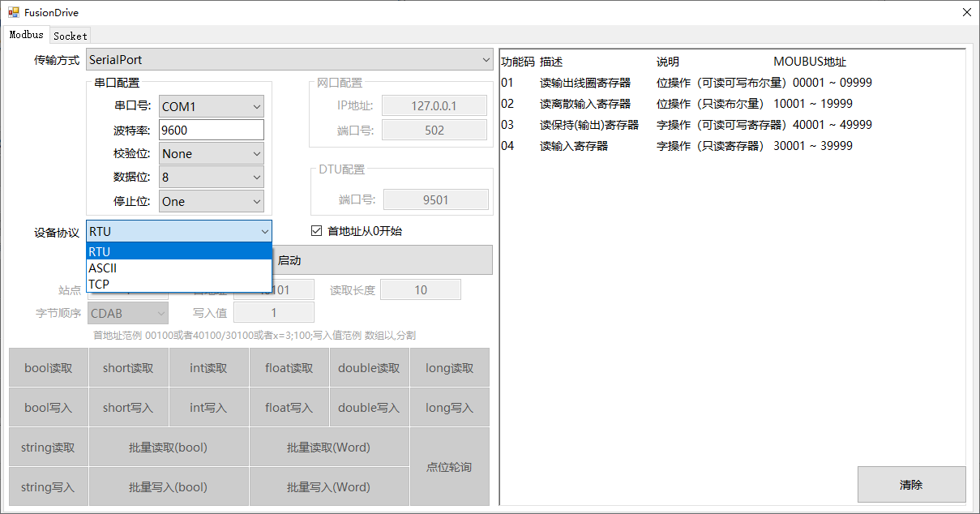
Task: Click the 读保持(输出)寄存器 log line
Action: [x=687, y=125]
